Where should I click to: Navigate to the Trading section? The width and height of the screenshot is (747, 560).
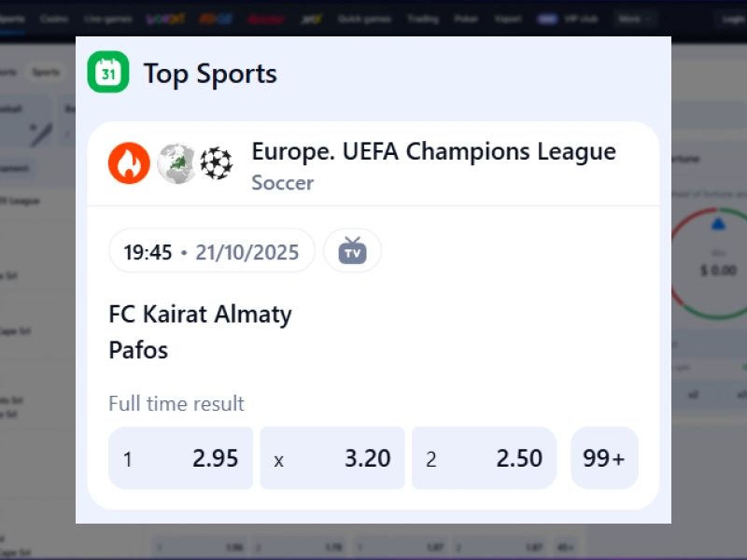click(424, 17)
